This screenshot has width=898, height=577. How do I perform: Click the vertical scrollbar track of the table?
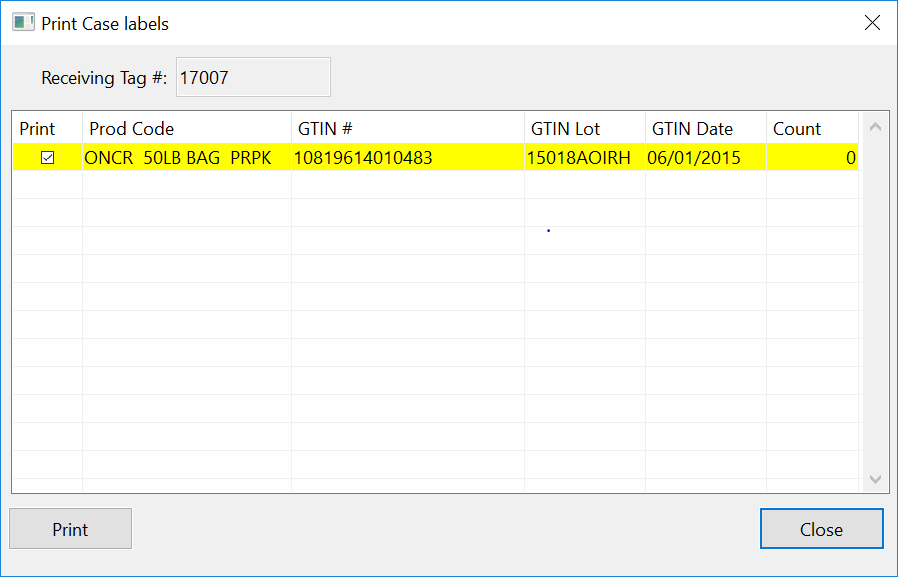click(x=875, y=300)
